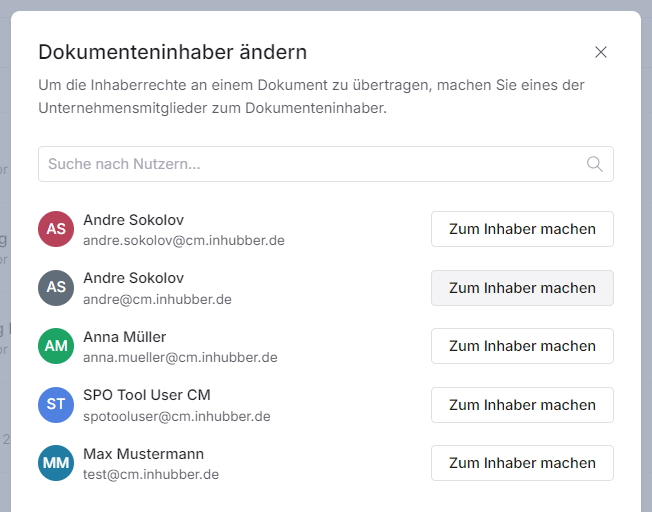Viewport: 652px width, 512px height.
Task: Focus the 'Suche nach Nutzern...' search field
Action: point(310,164)
